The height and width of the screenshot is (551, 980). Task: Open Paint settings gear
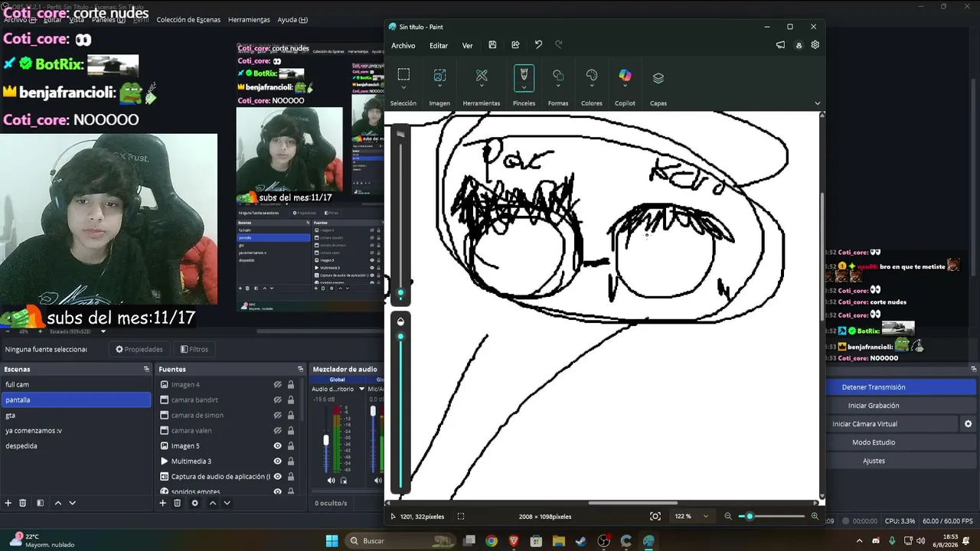tap(815, 45)
